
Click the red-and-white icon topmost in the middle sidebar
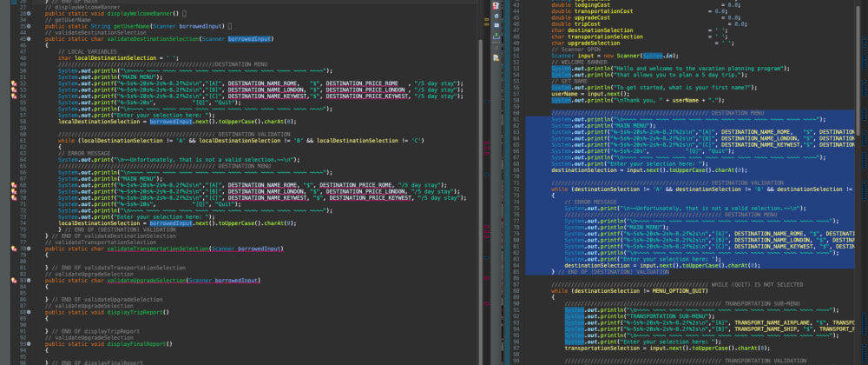pyautogui.click(x=496, y=5)
